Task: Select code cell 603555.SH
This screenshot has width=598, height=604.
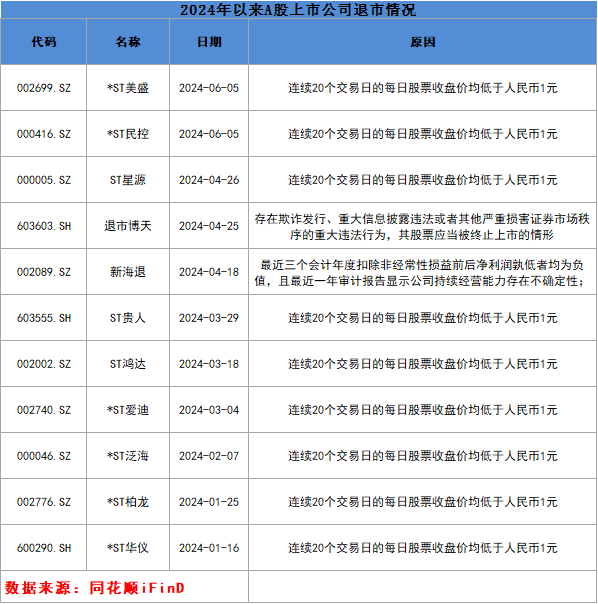Action: pyautogui.click(x=44, y=318)
